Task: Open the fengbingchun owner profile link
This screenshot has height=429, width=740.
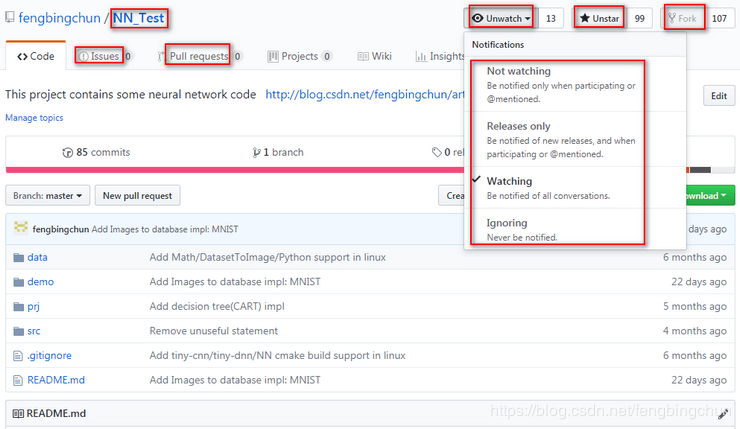Action: point(59,18)
